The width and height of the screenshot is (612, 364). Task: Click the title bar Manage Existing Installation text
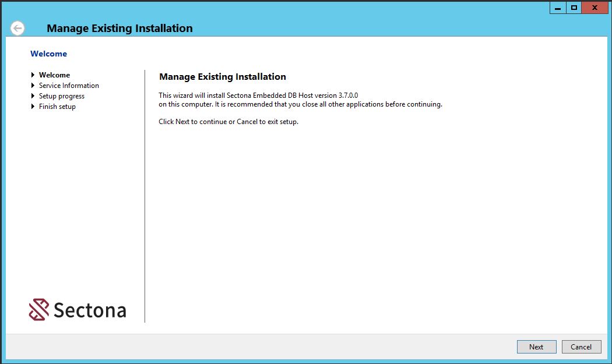119,28
